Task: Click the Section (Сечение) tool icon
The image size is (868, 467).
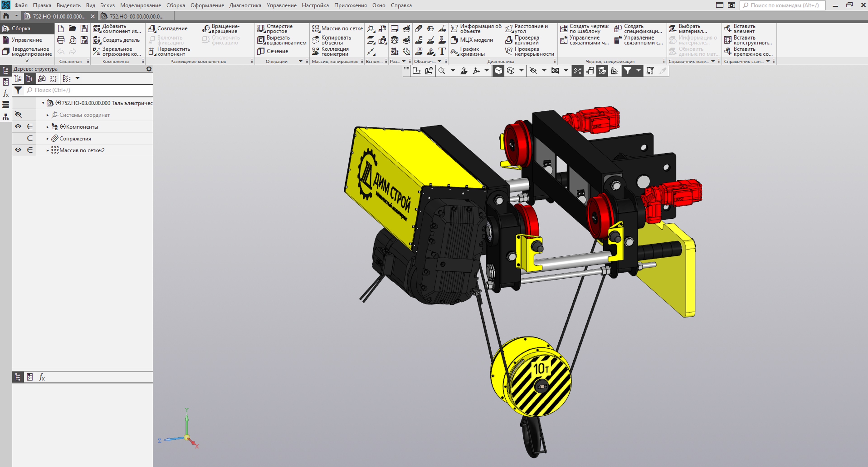Action: point(261,51)
